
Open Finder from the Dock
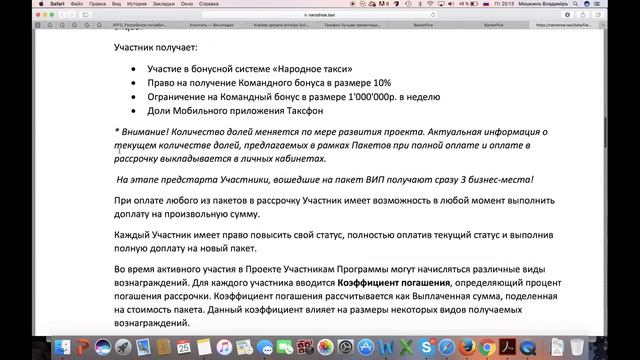[62, 347]
